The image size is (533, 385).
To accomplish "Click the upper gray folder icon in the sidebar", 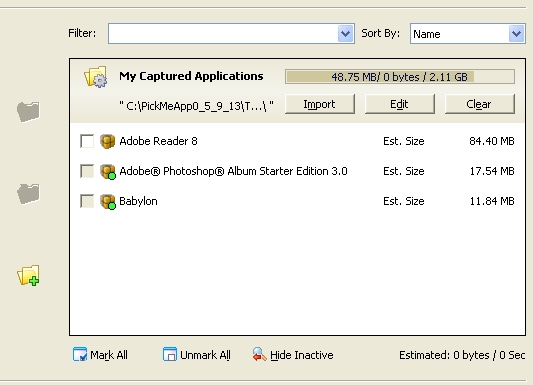I will pyautogui.click(x=28, y=112).
